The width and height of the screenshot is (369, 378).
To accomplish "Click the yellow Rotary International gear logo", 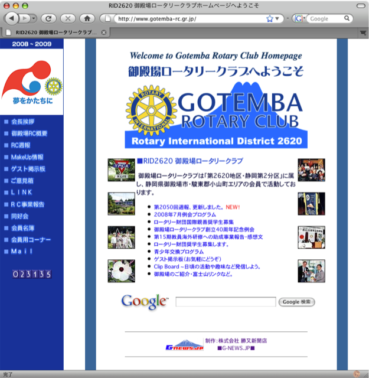I will tap(151, 110).
